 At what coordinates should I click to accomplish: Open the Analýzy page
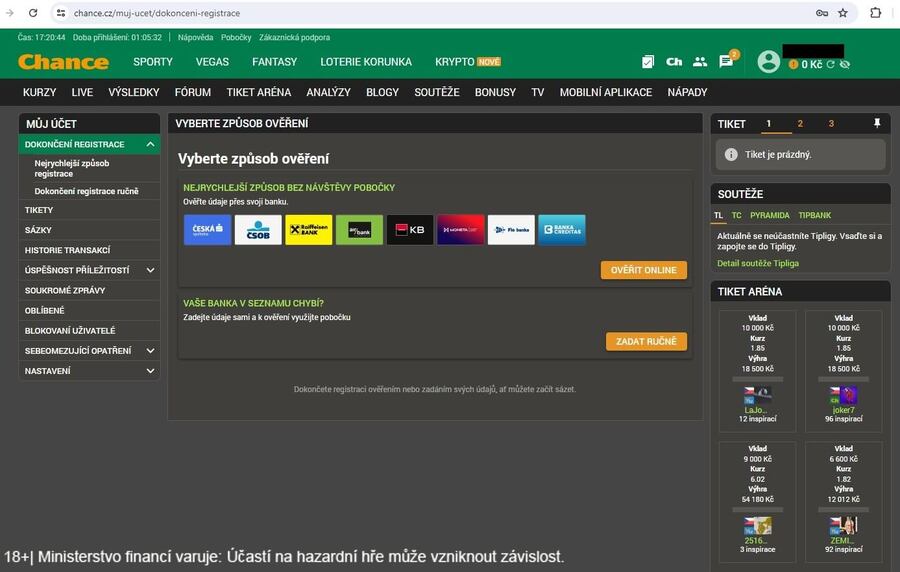click(328, 92)
